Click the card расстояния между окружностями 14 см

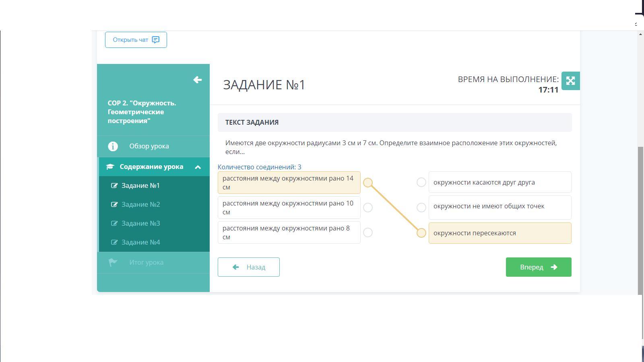[289, 183]
